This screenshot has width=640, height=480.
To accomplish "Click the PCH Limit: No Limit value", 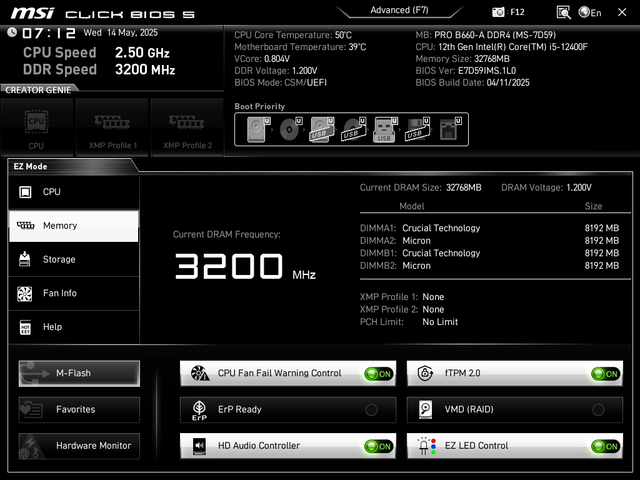I will pos(440,322).
